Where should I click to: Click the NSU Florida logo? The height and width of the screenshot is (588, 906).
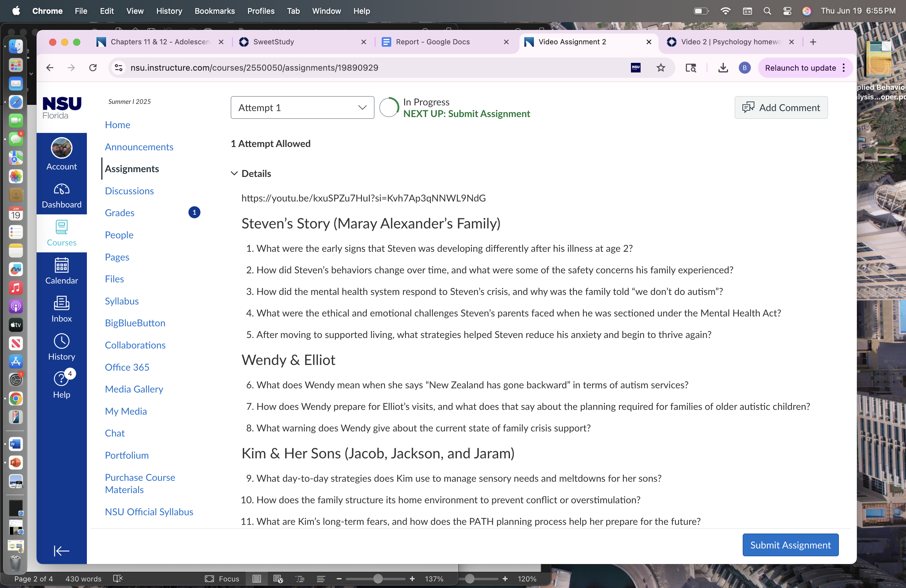click(61, 107)
